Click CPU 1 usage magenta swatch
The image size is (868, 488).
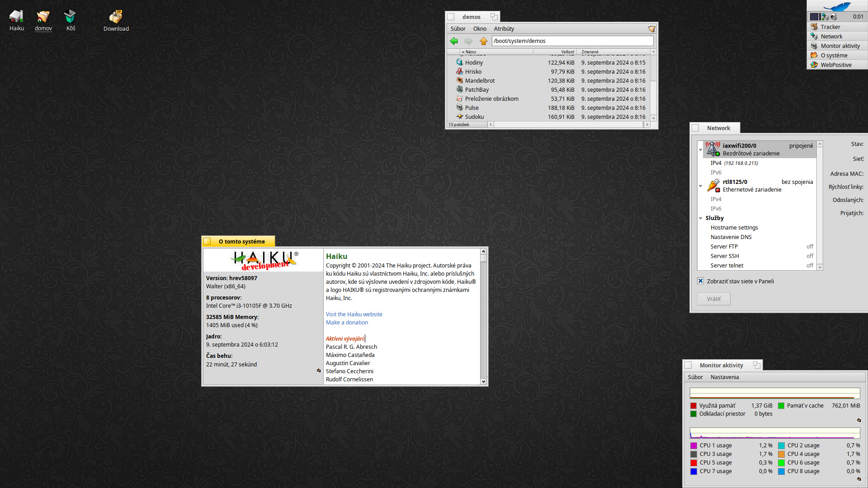tap(693, 446)
